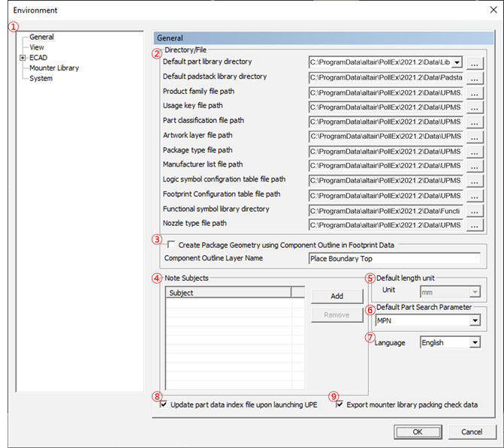Browse for Manufacturer list file path
Screen dimensions: 504x448
point(474,166)
